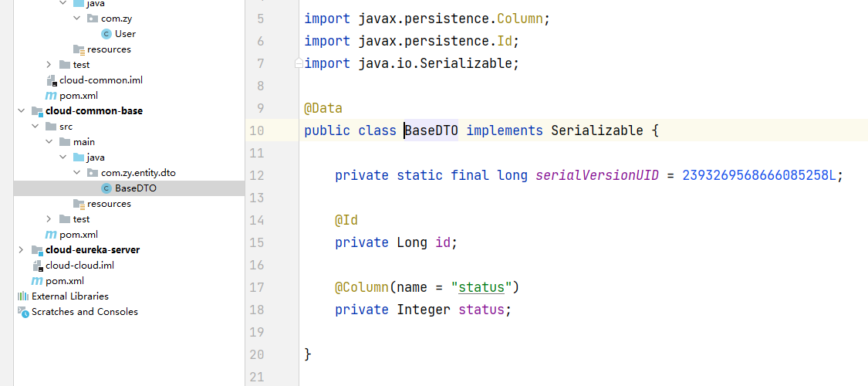Select resources folder under com.zy.entity.dto
The image size is (868, 386).
[x=109, y=204]
